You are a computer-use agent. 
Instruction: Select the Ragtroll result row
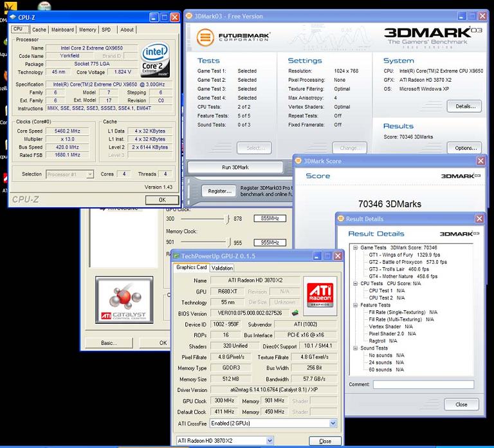pyautogui.click(x=383, y=341)
